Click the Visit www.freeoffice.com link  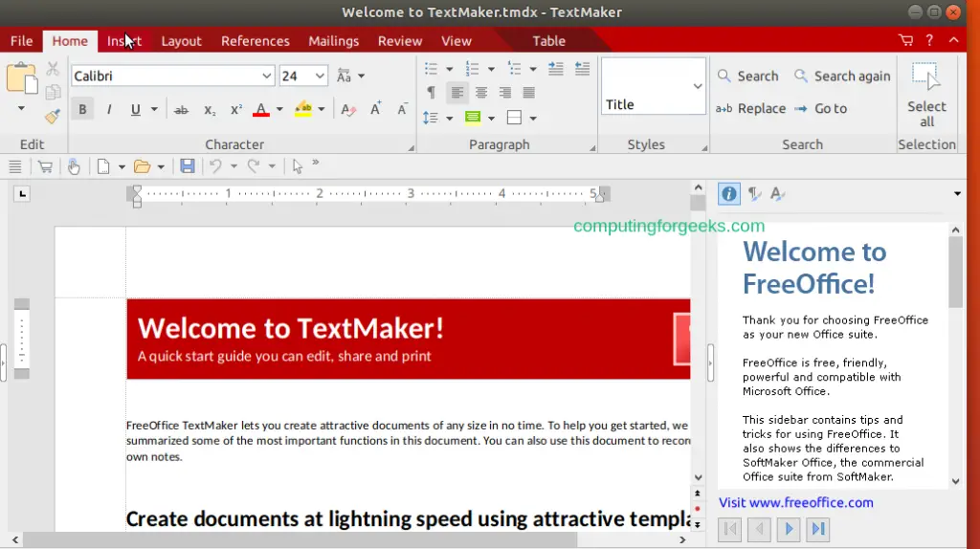(x=795, y=503)
